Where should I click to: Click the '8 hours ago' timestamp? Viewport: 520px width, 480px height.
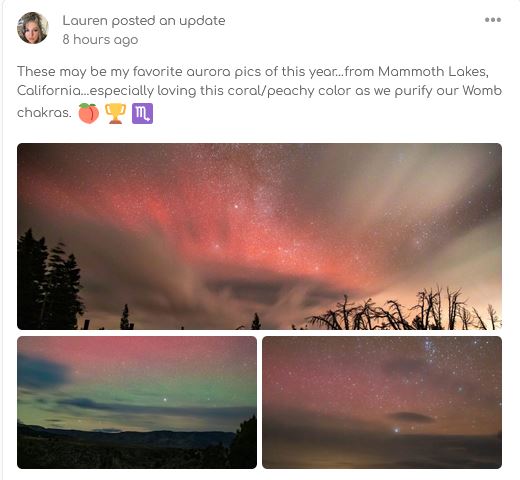click(100, 40)
